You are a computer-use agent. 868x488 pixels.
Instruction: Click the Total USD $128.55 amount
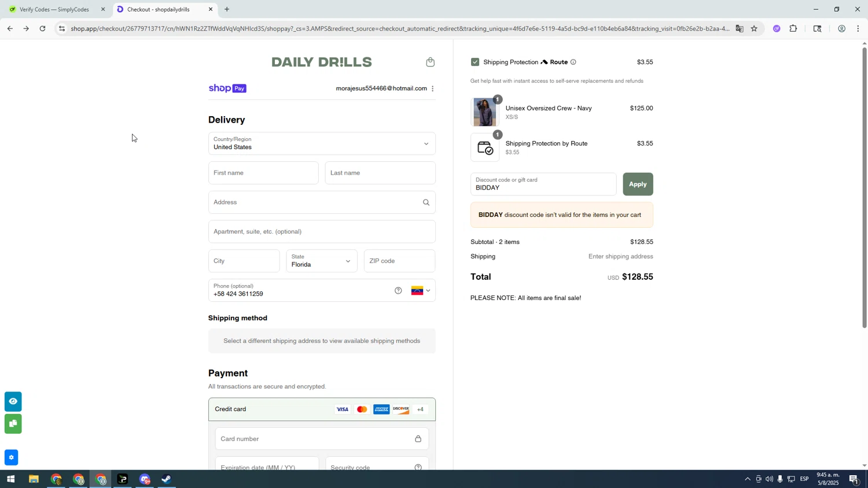pos(630,277)
